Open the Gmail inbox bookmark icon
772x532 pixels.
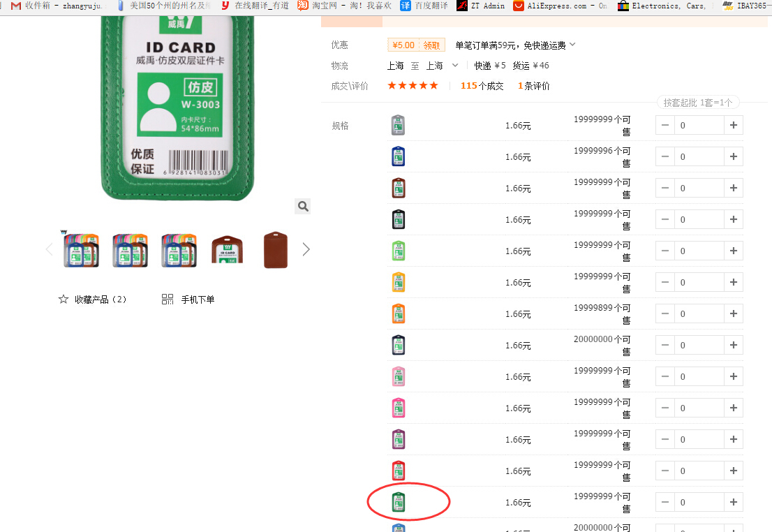[16, 6]
